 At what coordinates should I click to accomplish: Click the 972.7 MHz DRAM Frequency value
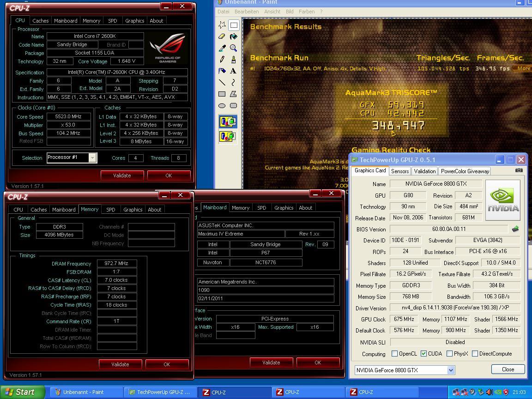coord(117,263)
